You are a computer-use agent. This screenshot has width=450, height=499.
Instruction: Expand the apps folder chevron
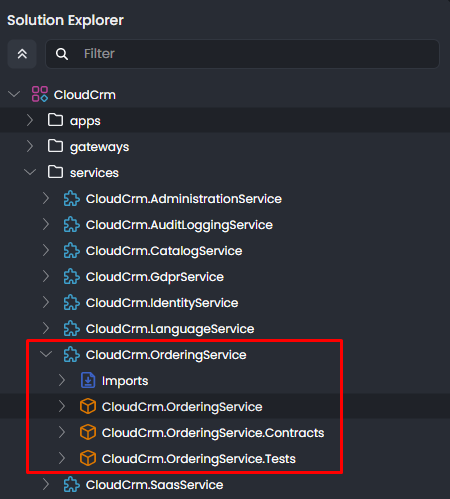point(30,120)
